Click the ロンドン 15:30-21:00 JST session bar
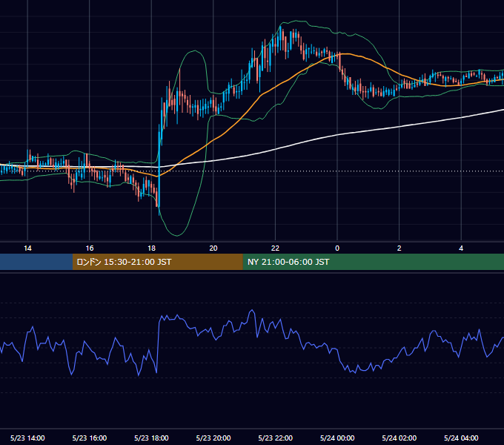The width and height of the screenshot is (504, 445). coord(157,262)
